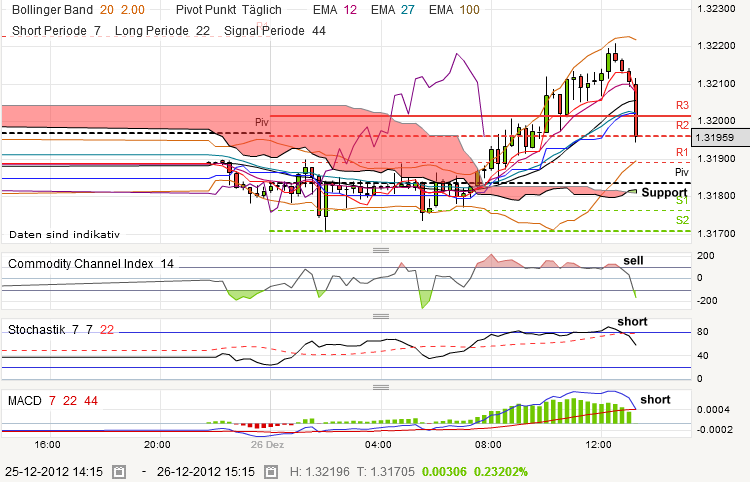Click the short annotation on MACD panel
This screenshot has height=482, width=750.
point(655,400)
